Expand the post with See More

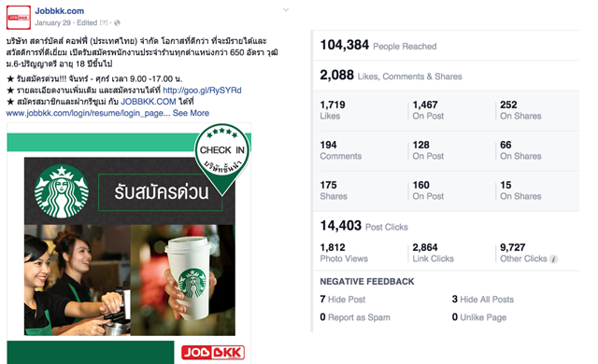pyautogui.click(x=191, y=113)
